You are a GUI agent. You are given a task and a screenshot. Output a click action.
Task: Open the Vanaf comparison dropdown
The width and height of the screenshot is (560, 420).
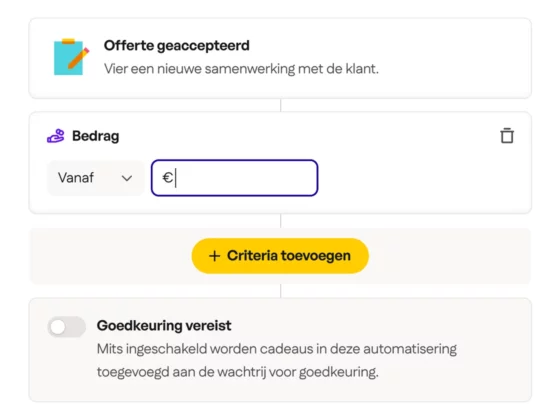pyautogui.click(x=95, y=178)
